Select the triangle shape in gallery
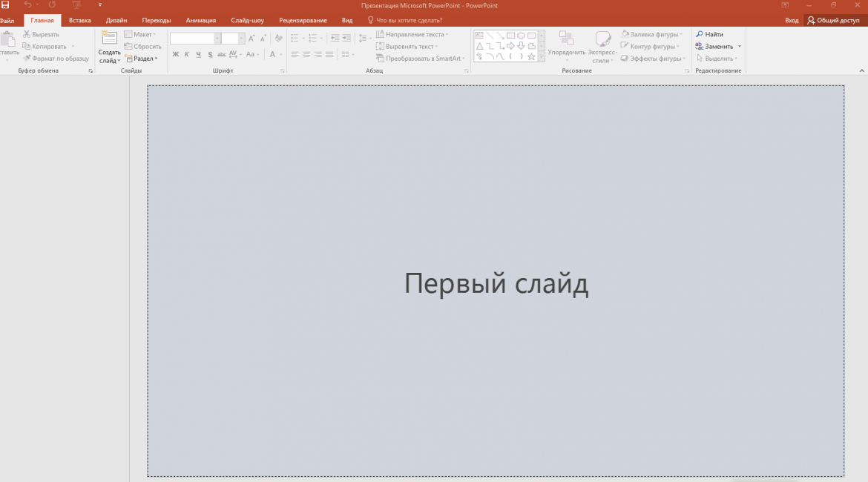 (479, 46)
